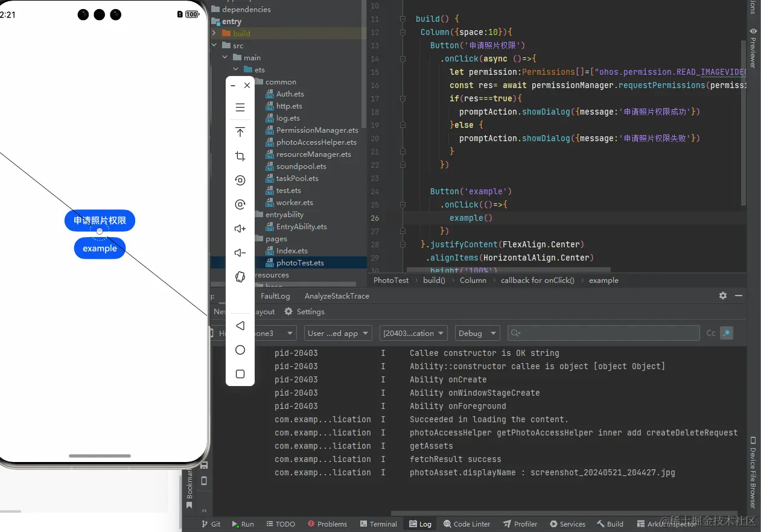Expand the build folder in project tree

[x=214, y=33]
